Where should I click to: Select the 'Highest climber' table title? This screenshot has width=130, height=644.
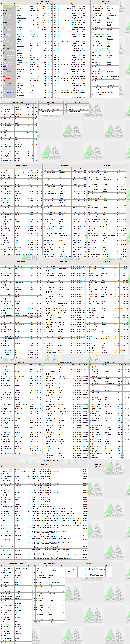[19, 102]
